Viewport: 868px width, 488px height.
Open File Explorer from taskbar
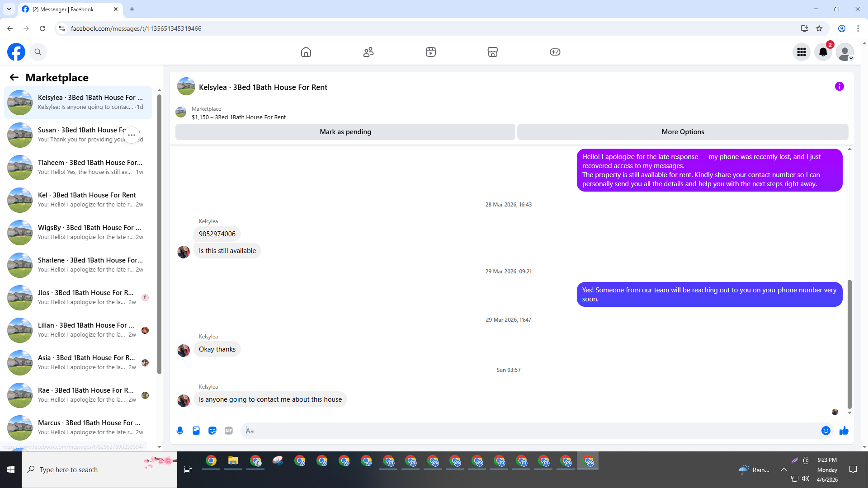pyautogui.click(x=233, y=461)
